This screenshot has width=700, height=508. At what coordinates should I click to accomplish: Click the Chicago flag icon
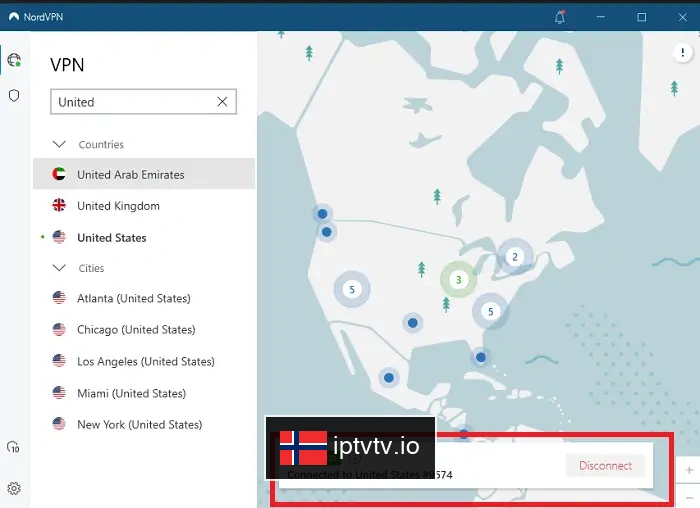(59, 329)
